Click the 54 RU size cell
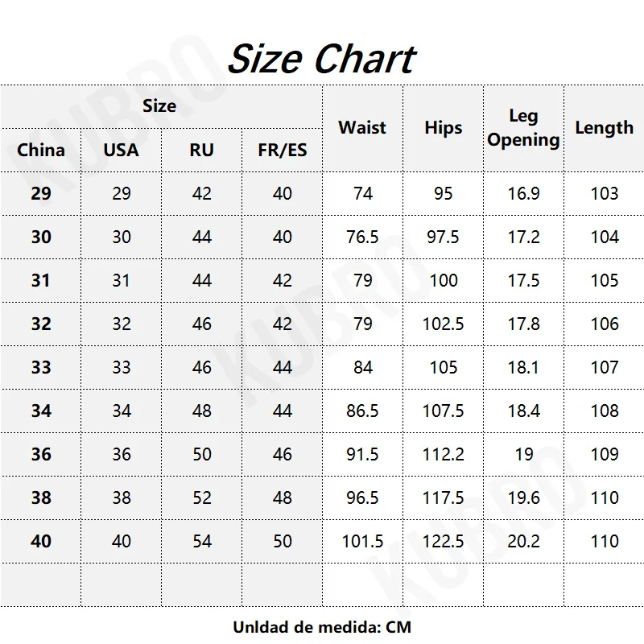Image resolution: width=644 pixels, height=644 pixels. [x=202, y=541]
